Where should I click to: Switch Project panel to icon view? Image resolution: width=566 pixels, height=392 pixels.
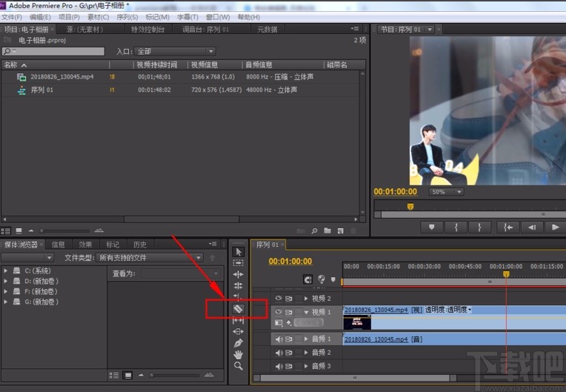(x=19, y=230)
